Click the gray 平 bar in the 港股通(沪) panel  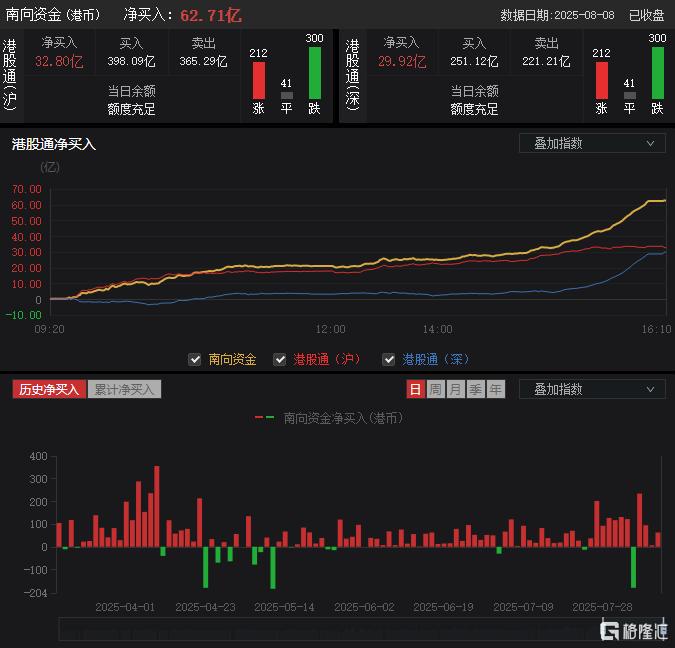[287, 95]
